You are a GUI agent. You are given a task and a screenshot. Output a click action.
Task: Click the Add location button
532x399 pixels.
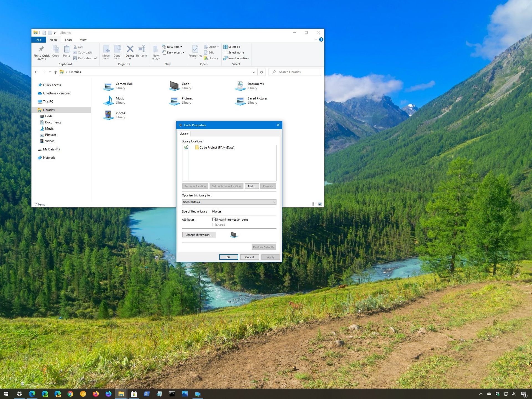coord(251,186)
